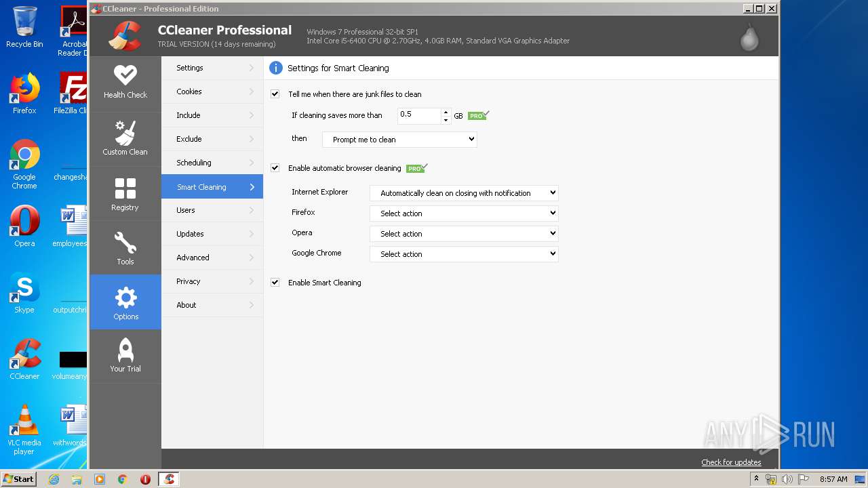Screen dimensions: 868x488
Task: Select the Firefox desktop shortcut
Action: pyautogui.click(x=24, y=94)
